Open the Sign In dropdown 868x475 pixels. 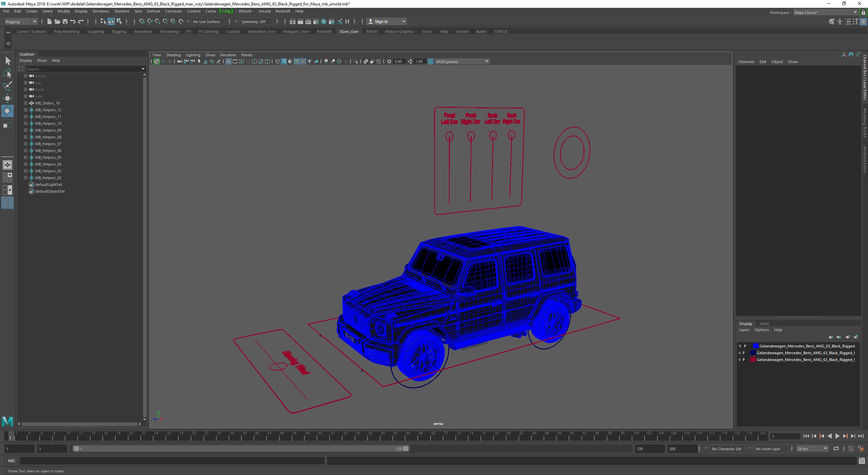[387, 21]
